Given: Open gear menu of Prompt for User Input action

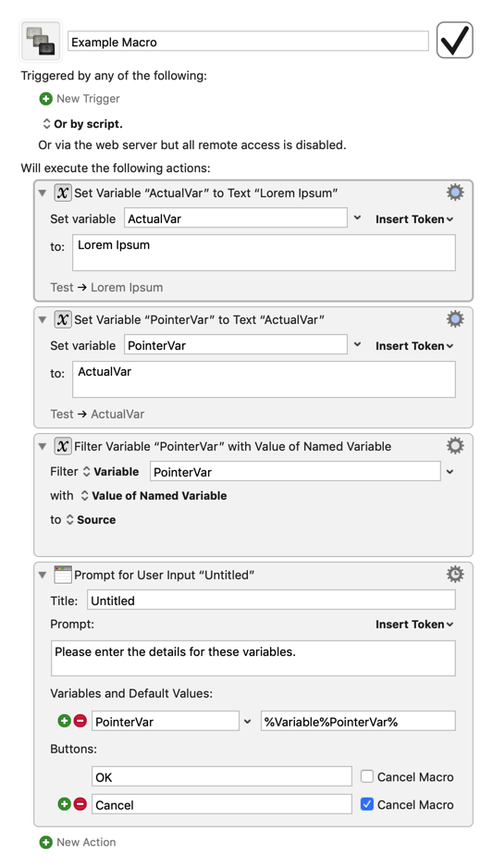Looking at the screenshot, I should point(455,575).
